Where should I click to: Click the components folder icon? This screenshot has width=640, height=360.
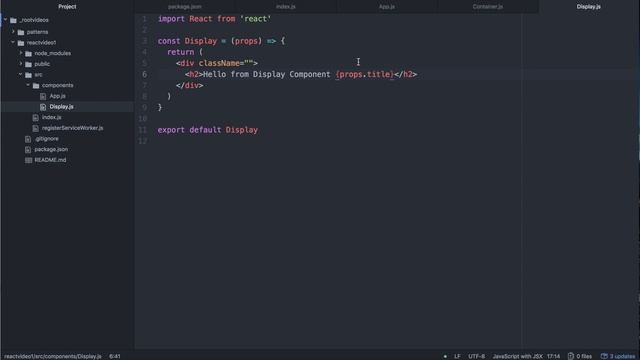pos(36,85)
